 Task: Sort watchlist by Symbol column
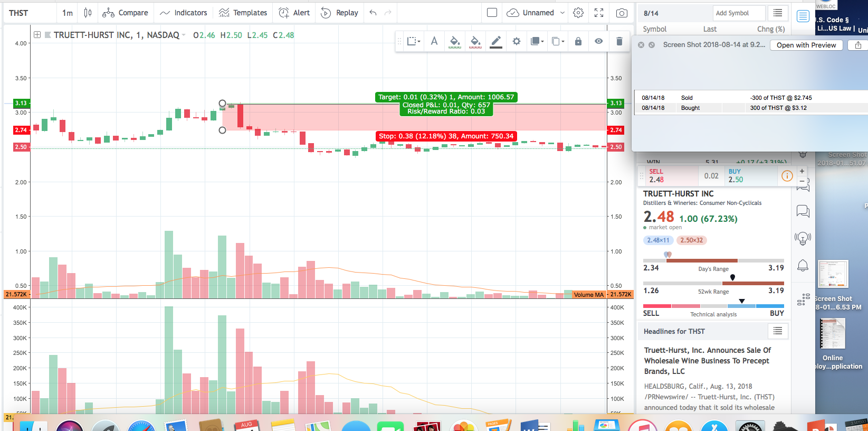(x=655, y=29)
